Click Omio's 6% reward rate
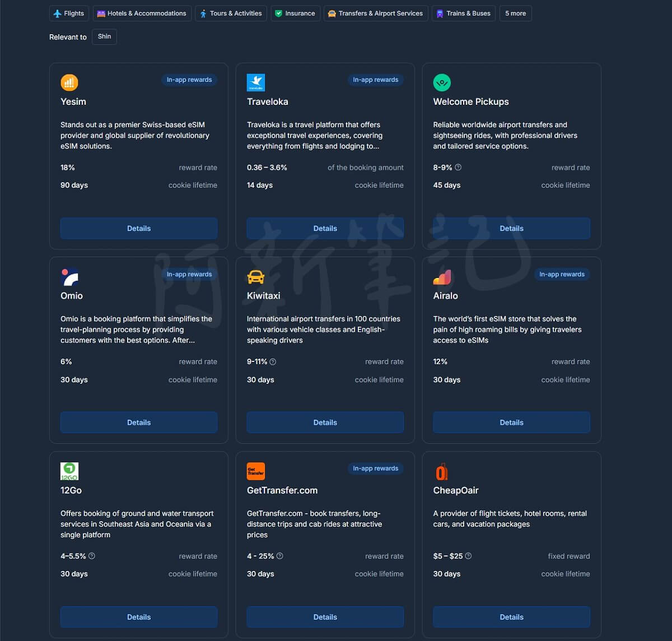 click(x=66, y=362)
